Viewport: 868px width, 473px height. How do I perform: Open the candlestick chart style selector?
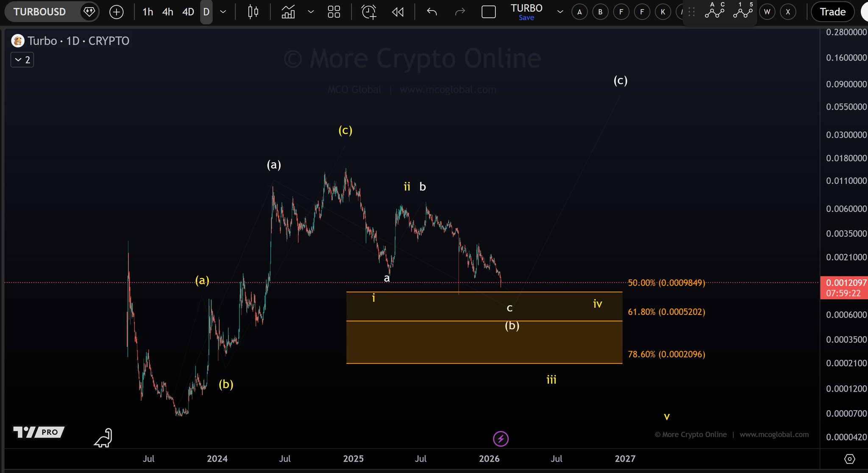point(253,12)
